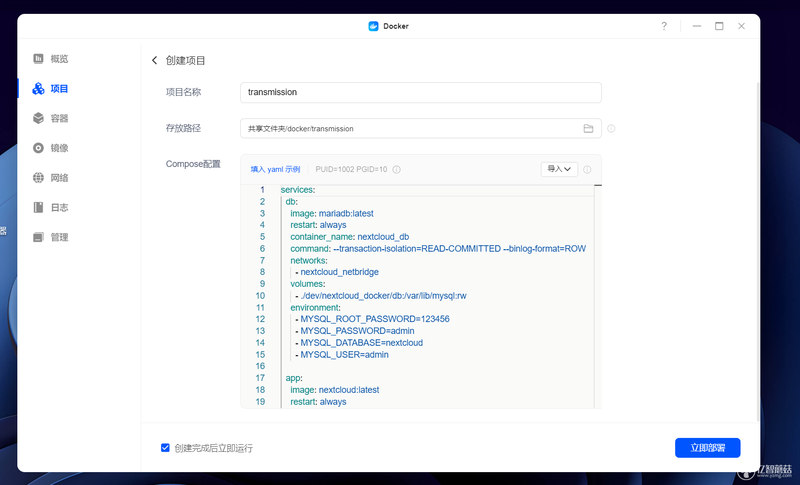Click the management icon in sidebar
The height and width of the screenshot is (485, 800).
tap(38, 237)
